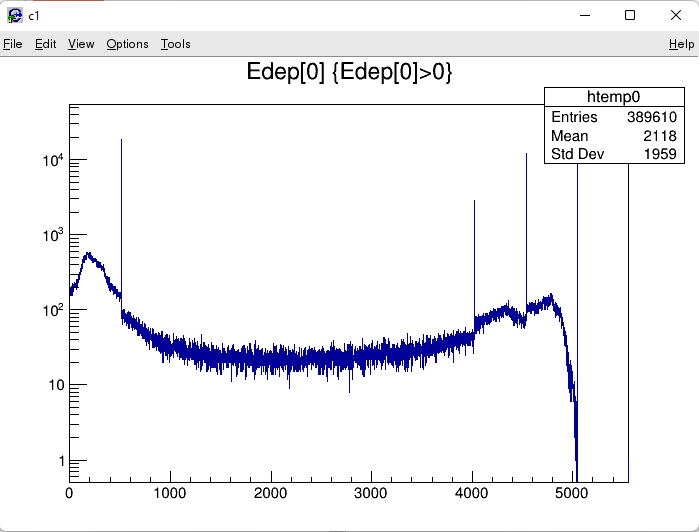Select the histogram title Edep[0] {Edep[0]>0}
The image size is (699, 532).
pos(349,72)
